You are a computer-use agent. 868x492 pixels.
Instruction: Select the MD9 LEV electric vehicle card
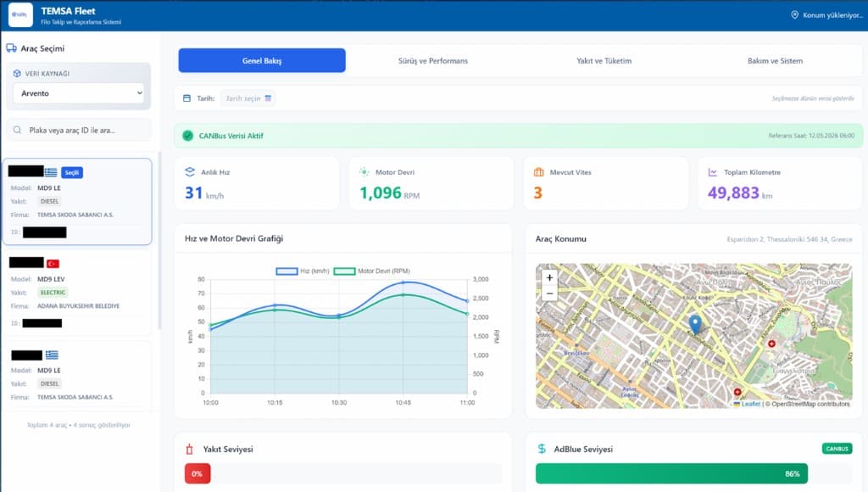[77, 292]
